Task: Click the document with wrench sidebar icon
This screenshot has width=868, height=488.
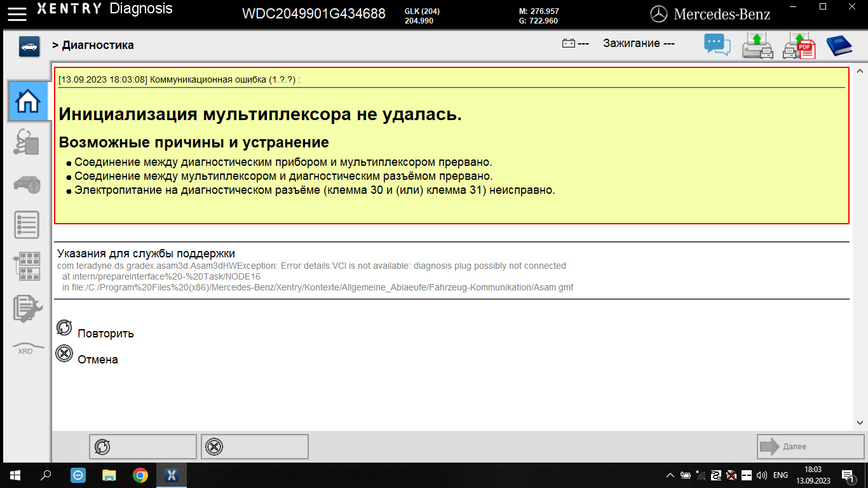Action: point(27,308)
